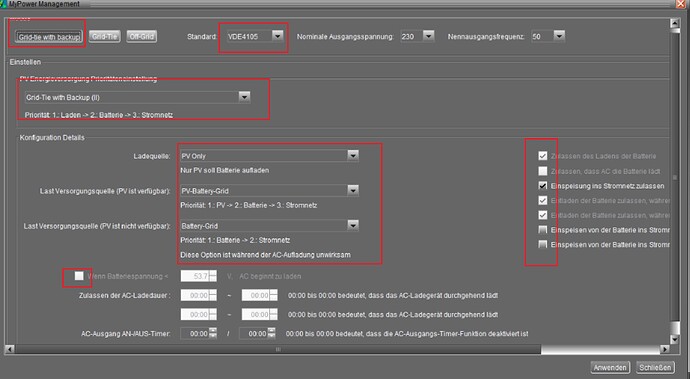Click AC-Ausgang AN timer field

click(195, 334)
